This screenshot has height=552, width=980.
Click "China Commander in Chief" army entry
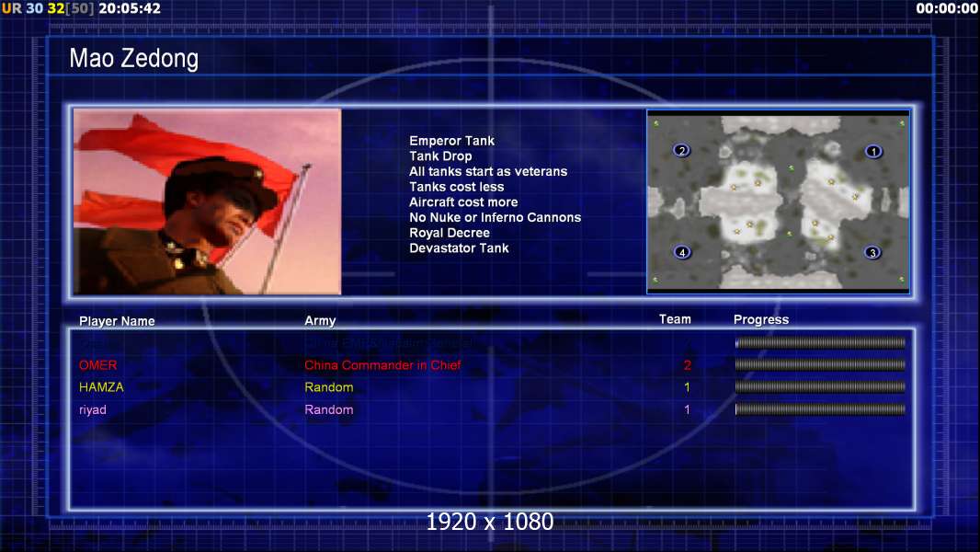(x=382, y=365)
